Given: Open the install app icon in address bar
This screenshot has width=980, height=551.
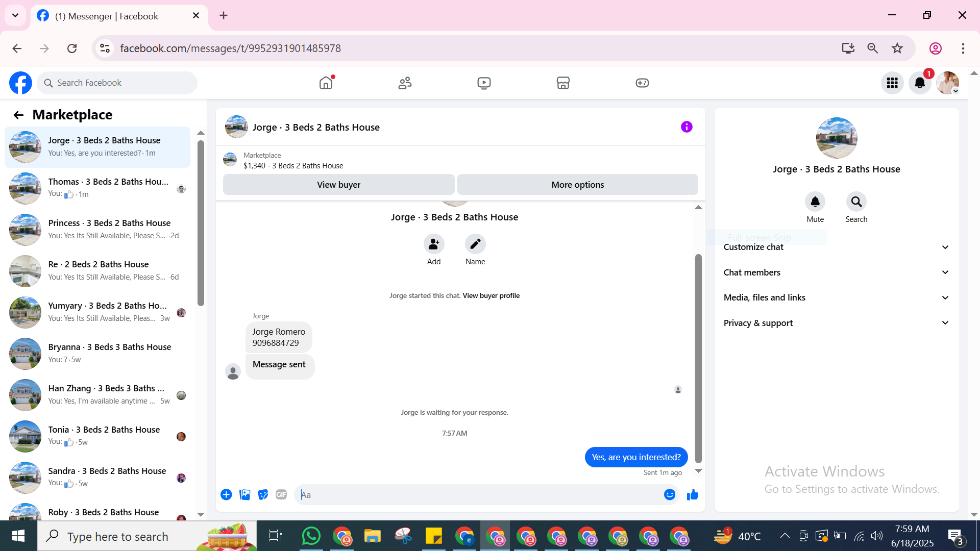Looking at the screenshot, I should pyautogui.click(x=848, y=48).
